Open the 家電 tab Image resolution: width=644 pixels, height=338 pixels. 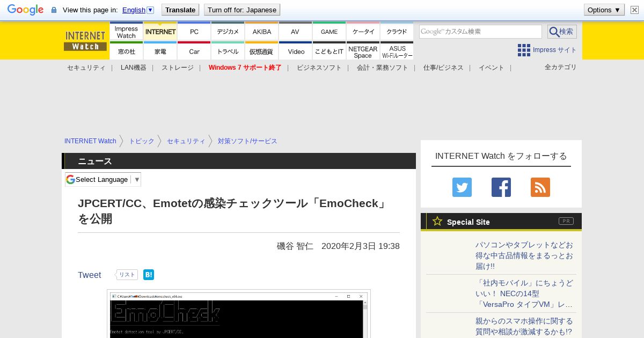pyautogui.click(x=160, y=52)
